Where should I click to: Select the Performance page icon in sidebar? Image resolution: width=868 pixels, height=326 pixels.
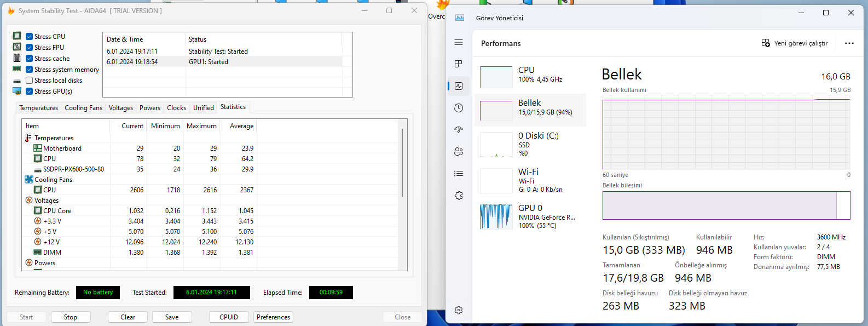click(459, 86)
